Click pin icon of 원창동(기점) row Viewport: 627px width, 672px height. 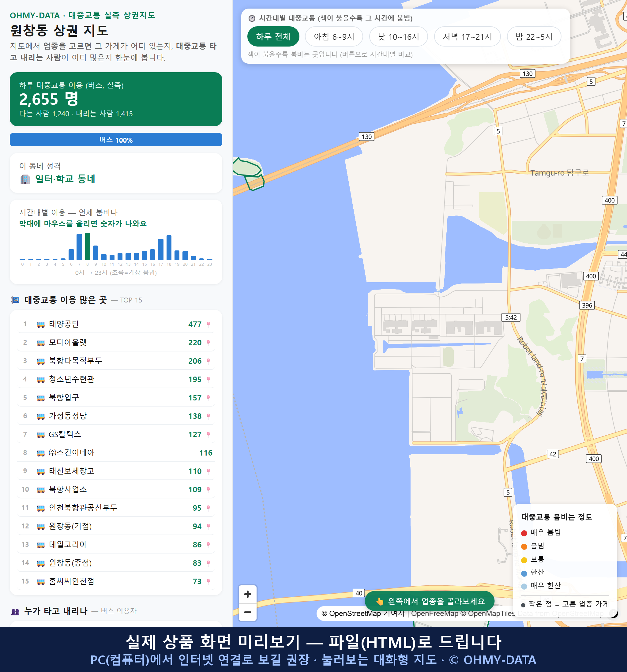[x=208, y=526]
